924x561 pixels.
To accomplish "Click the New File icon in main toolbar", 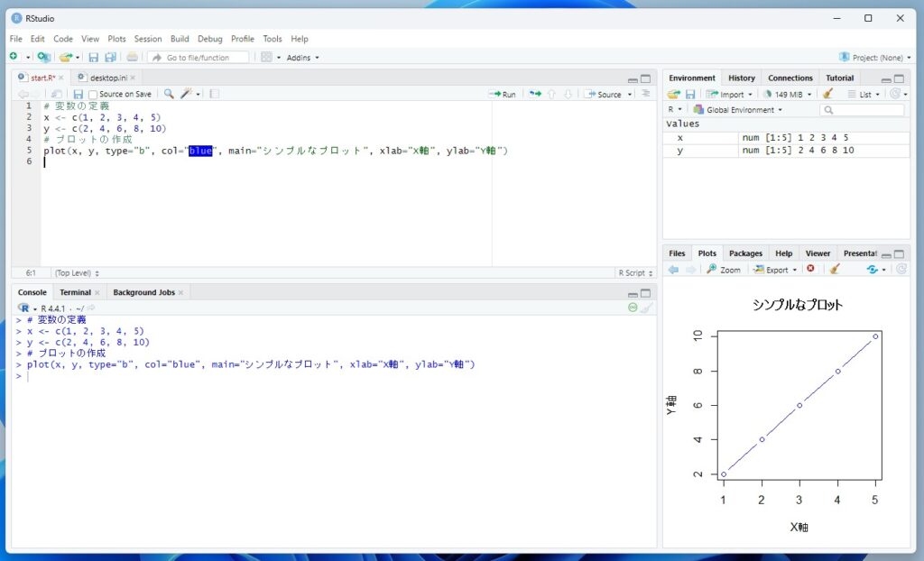I will pos(14,57).
